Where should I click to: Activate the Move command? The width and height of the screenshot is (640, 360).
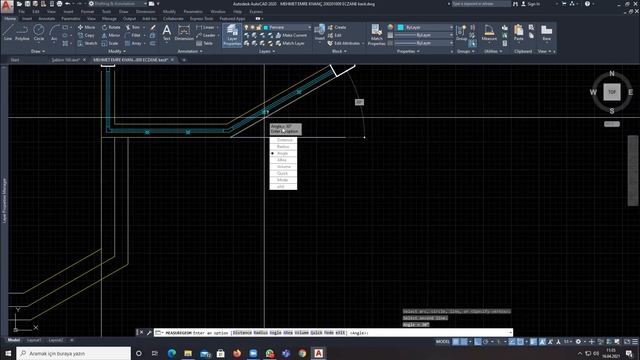(86, 27)
